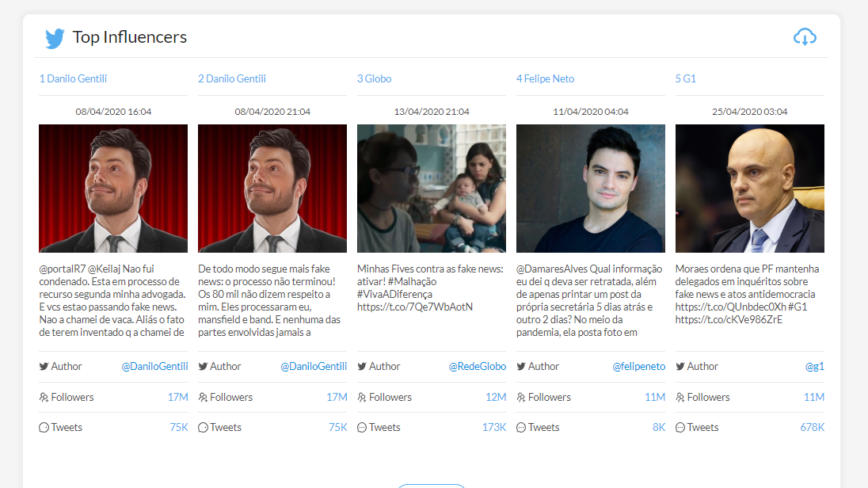Open the '5 G1' influencer title

point(685,78)
